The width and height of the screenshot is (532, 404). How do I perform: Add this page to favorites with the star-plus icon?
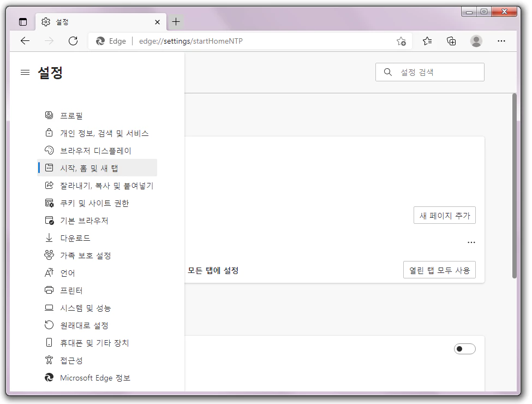[401, 41]
